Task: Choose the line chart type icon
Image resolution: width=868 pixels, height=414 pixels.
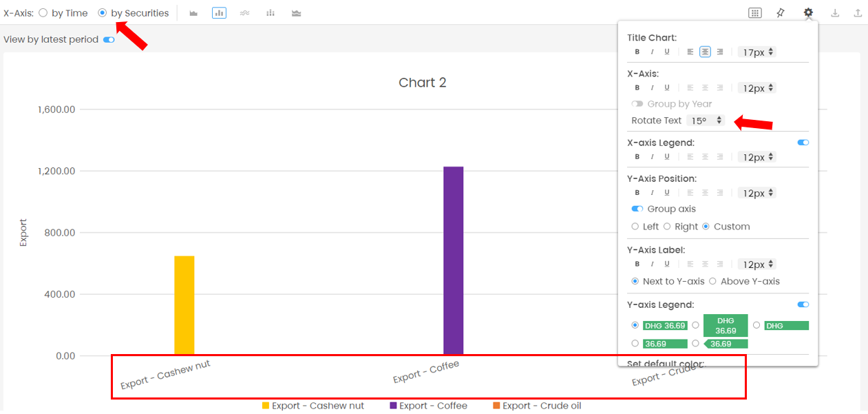Action: coord(244,13)
